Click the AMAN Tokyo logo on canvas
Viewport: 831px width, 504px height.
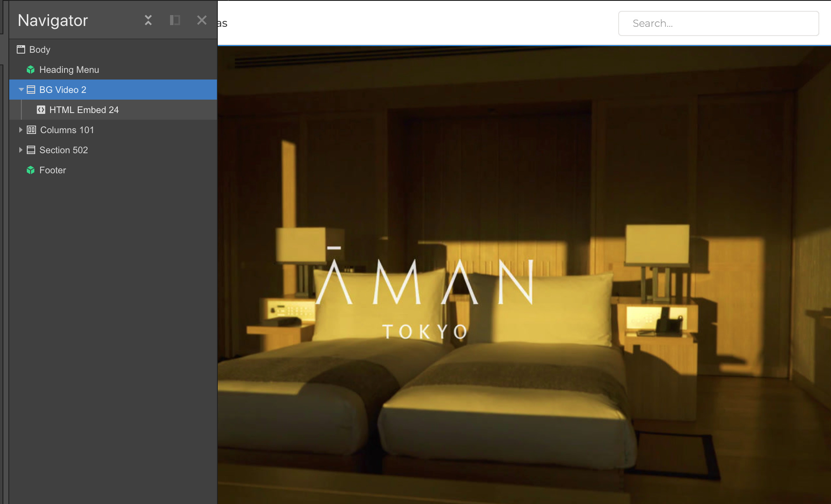coord(424,293)
